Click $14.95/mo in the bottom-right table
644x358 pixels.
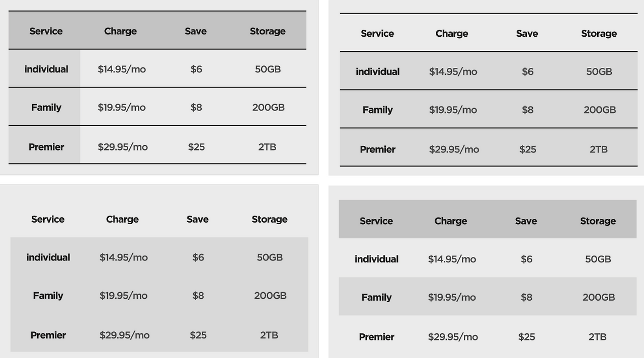tap(452, 259)
